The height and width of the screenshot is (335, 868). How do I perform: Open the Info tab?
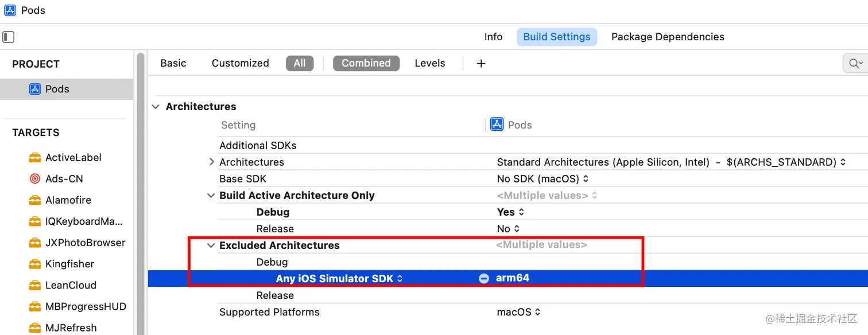coord(493,37)
